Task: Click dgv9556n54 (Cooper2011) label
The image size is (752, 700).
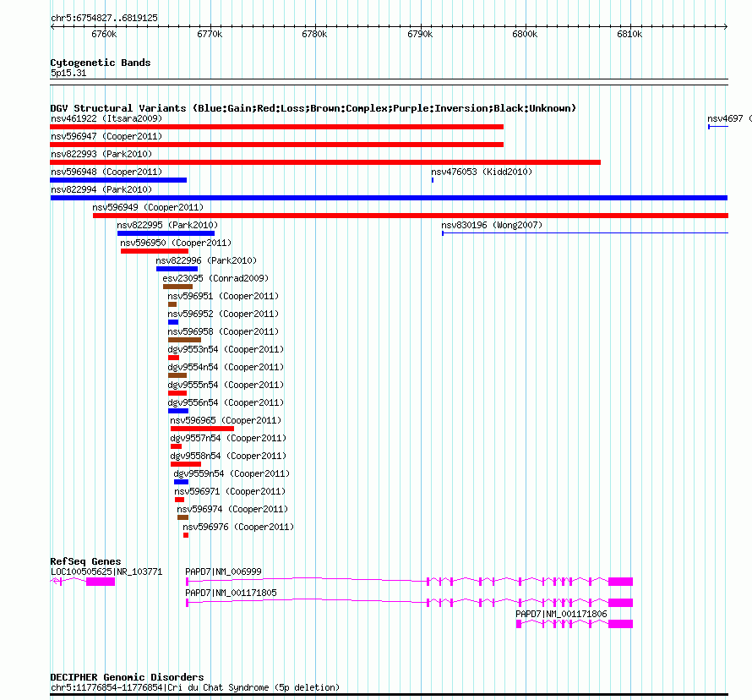Action: coord(226,402)
